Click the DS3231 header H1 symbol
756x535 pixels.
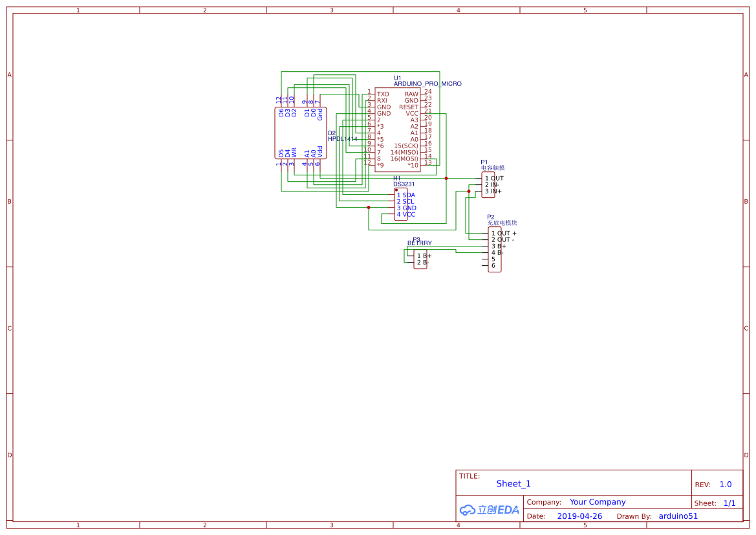click(x=401, y=204)
